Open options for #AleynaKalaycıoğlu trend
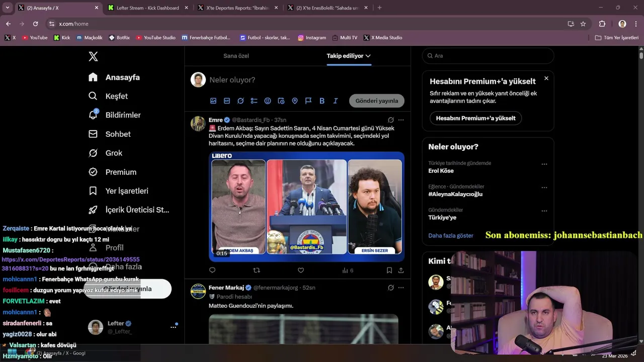The height and width of the screenshot is (362, 644). (x=544, y=187)
